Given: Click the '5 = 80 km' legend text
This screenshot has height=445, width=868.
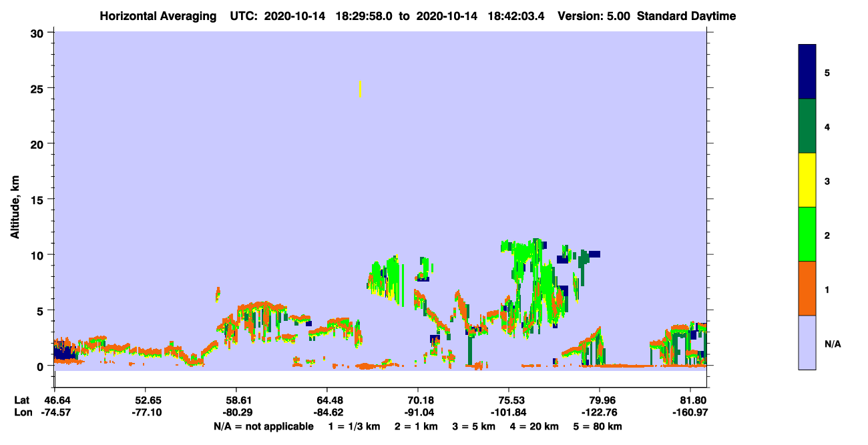Looking at the screenshot, I should 598,426.
